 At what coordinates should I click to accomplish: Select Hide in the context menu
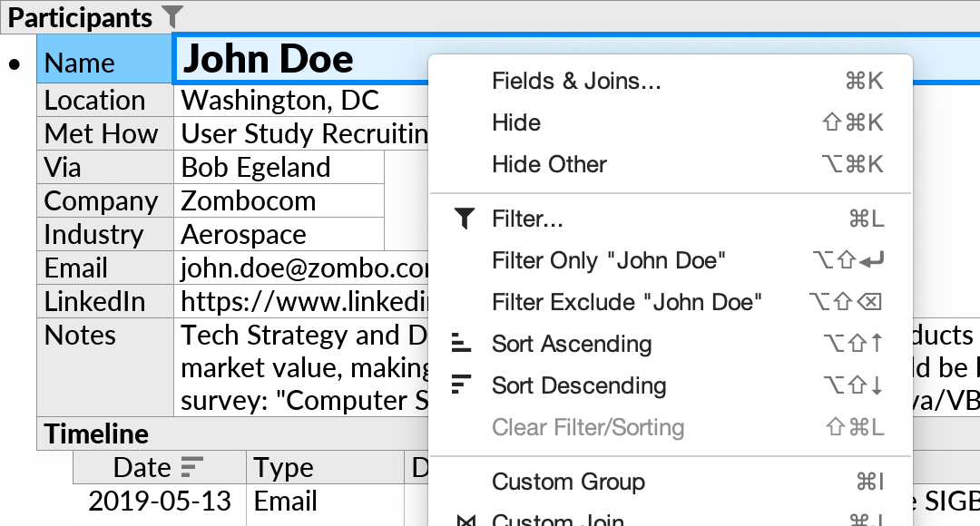pos(515,122)
